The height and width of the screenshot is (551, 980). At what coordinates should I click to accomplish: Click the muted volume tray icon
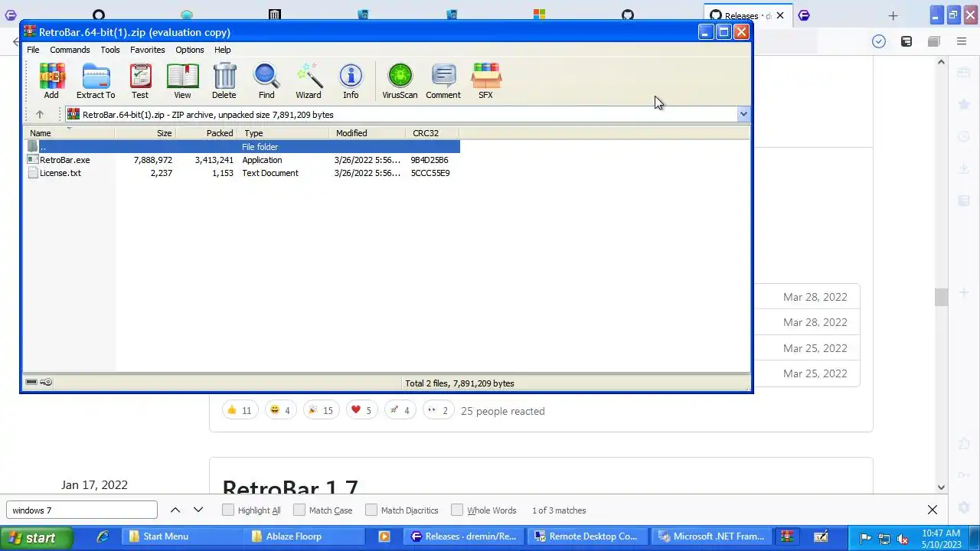[x=903, y=538]
